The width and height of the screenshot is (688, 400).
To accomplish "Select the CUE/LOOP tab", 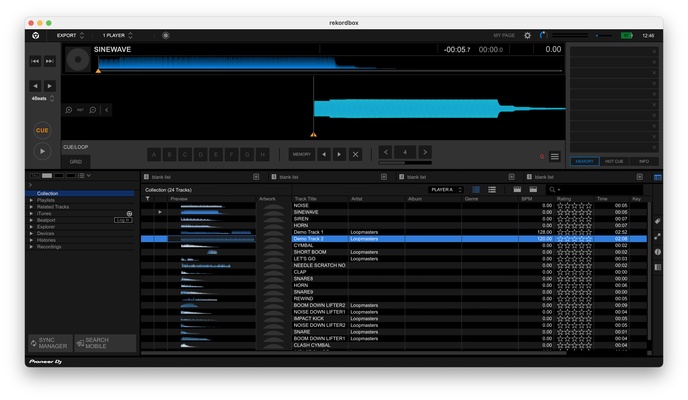I will pyautogui.click(x=76, y=147).
